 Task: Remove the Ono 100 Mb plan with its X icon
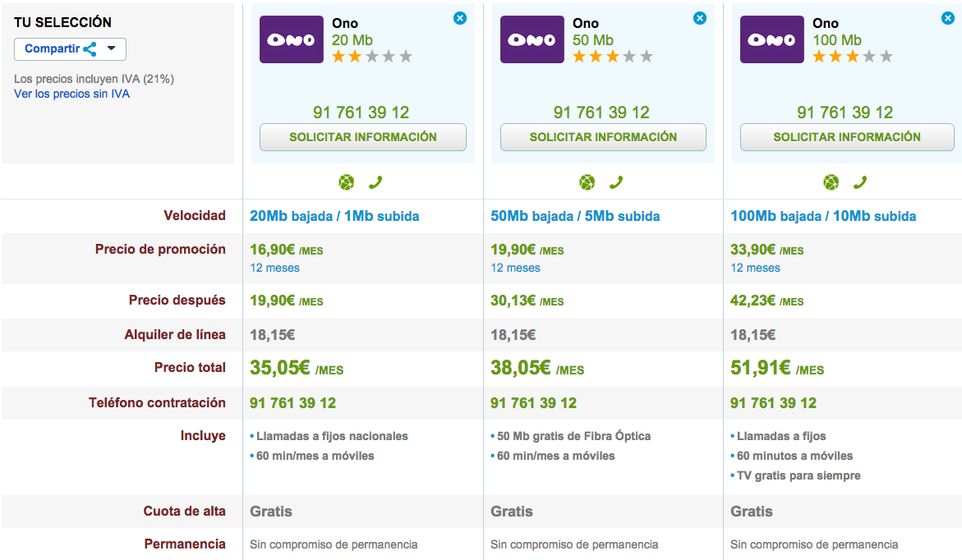939,18
